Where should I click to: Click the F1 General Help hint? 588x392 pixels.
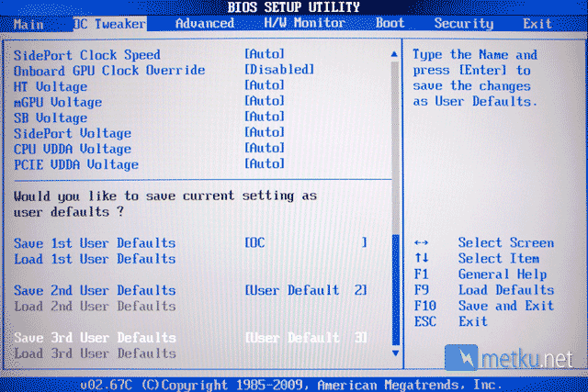pos(480,274)
